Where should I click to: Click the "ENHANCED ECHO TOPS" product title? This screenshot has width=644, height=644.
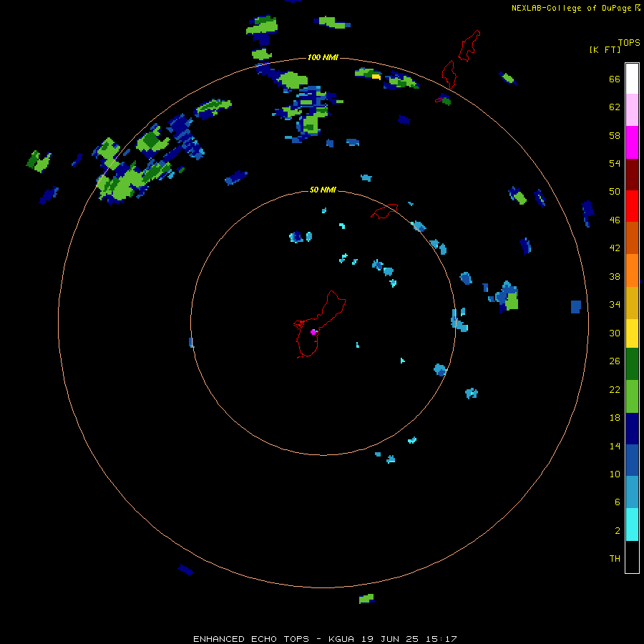coord(251,639)
